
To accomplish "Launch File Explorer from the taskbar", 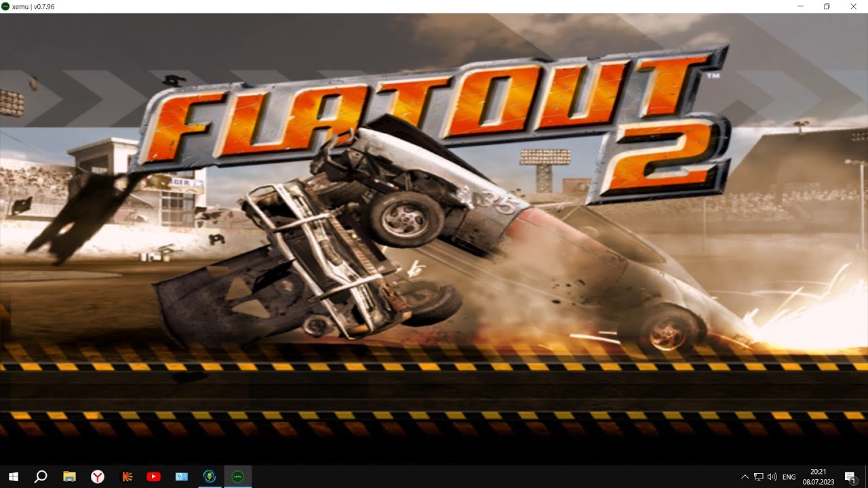I will tap(69, 476).
